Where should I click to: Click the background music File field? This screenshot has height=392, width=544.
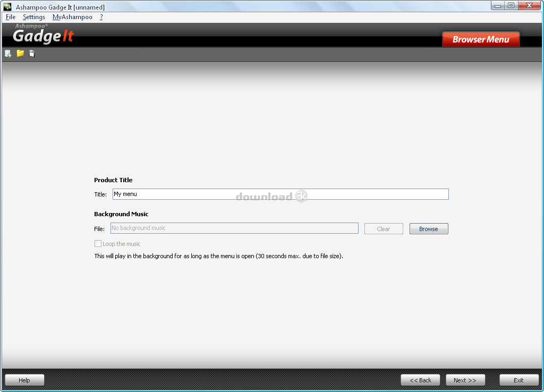[x=234, y=228]
